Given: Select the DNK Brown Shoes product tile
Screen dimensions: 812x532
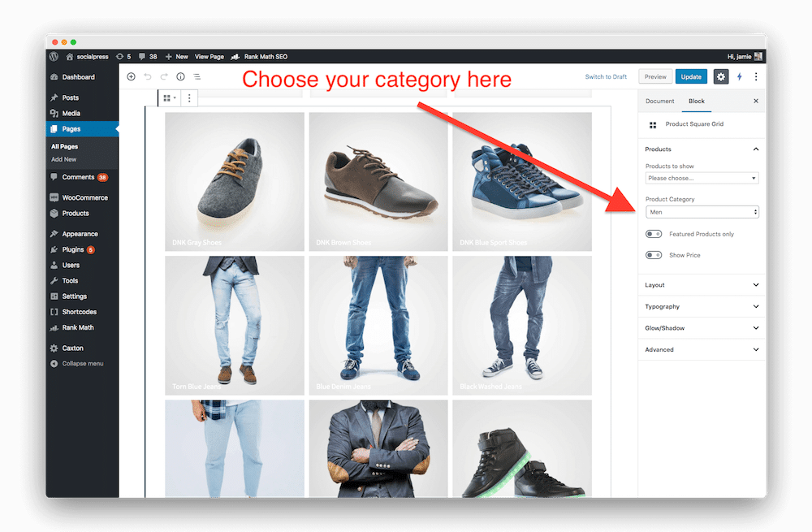Looking at the screenshot, I should 378,182.
